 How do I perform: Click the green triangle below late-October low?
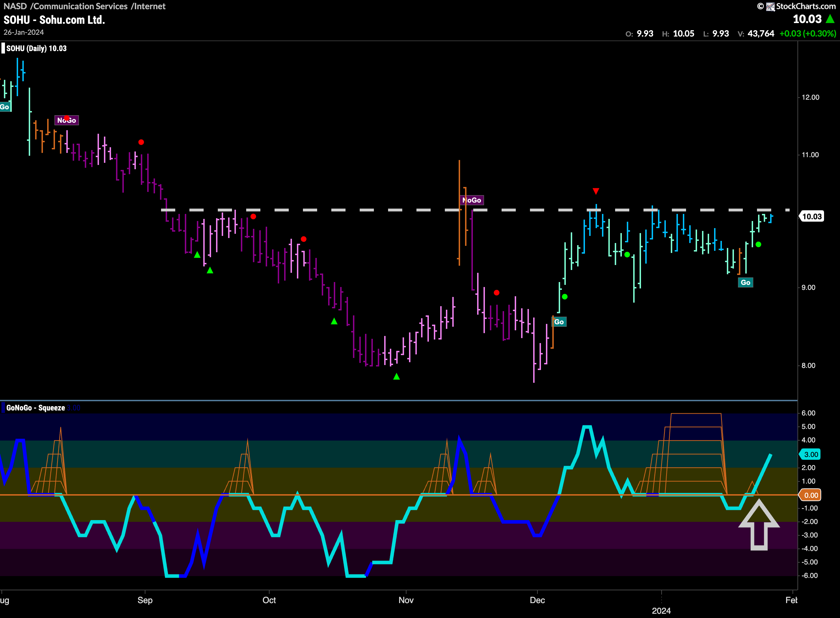tap(397, 376)
